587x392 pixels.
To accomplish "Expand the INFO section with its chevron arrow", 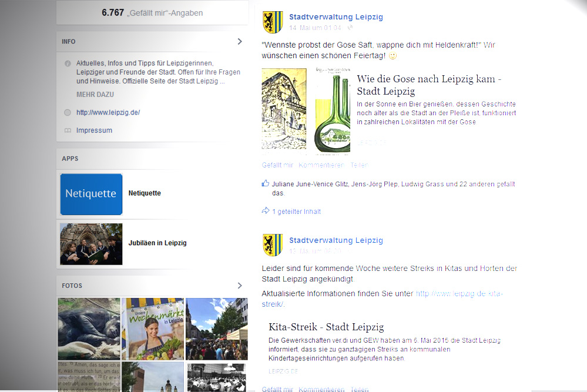I will click(240, 41).
